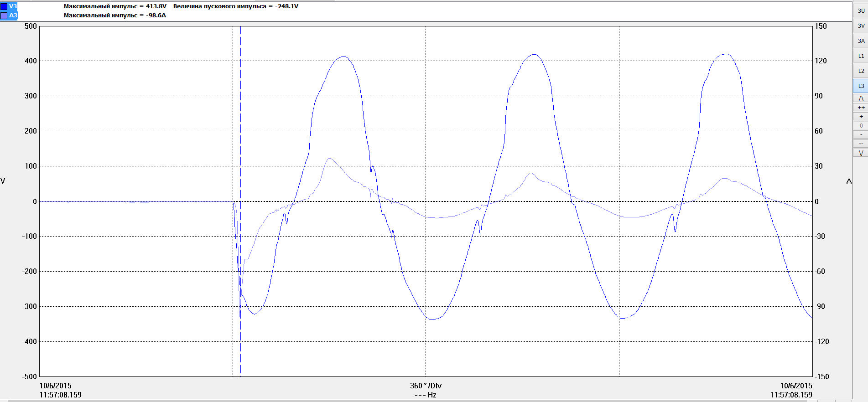Toggle the active L3 phase button

click(x=861, y=86)
